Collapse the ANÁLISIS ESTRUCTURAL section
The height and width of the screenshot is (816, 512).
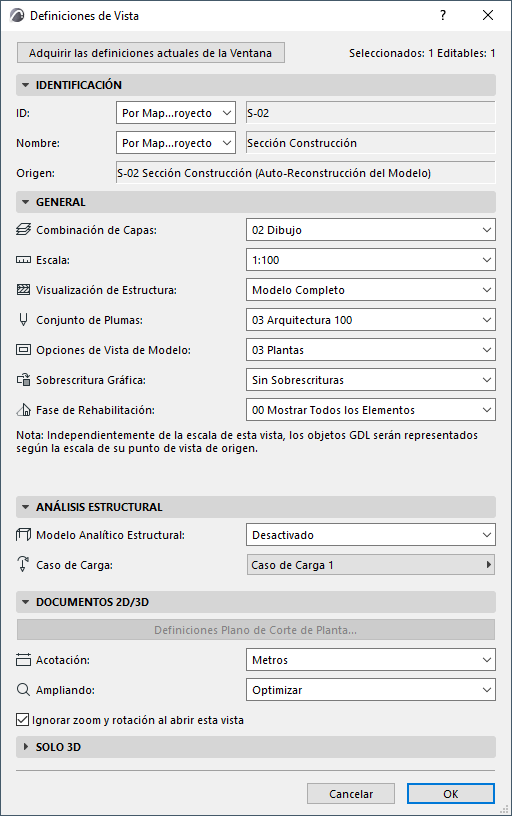pyautogui.click(x=255, y=507)
